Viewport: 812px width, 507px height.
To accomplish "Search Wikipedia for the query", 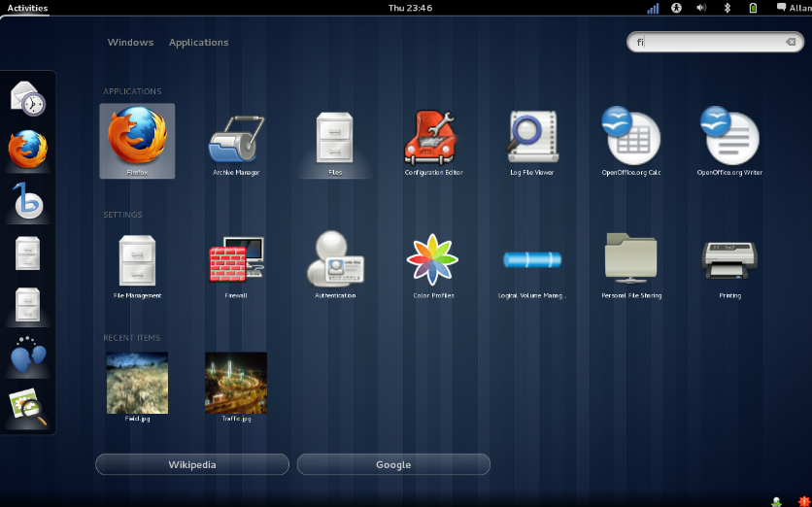I will 192,464.
